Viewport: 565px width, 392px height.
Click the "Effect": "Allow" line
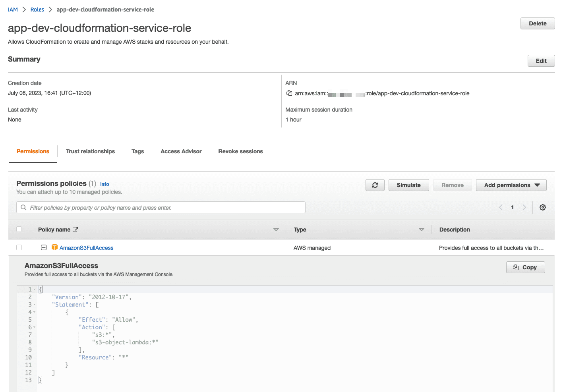(108, 320)
